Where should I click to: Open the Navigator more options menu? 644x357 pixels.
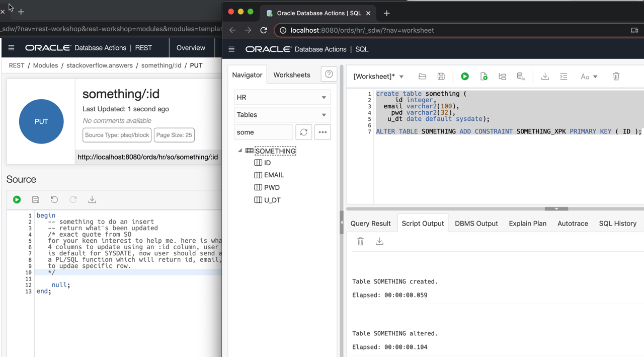pos(323,132)
